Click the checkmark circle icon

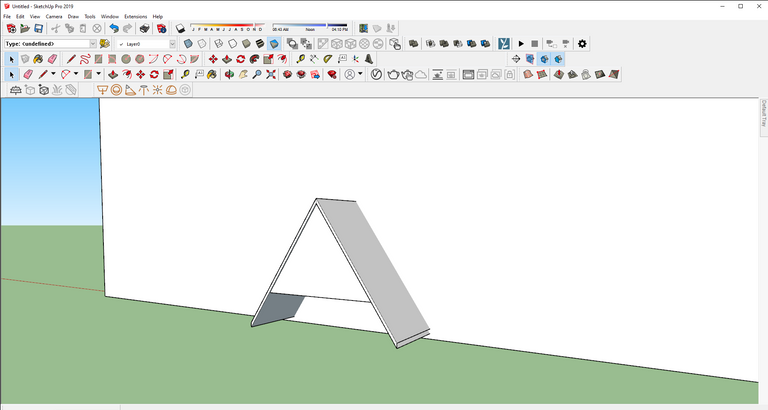375,74
